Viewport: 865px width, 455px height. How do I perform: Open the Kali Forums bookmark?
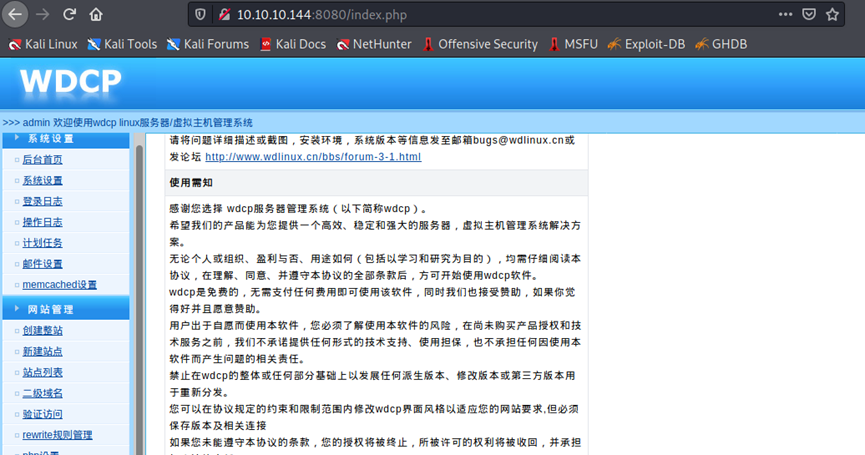click(208, 44)
